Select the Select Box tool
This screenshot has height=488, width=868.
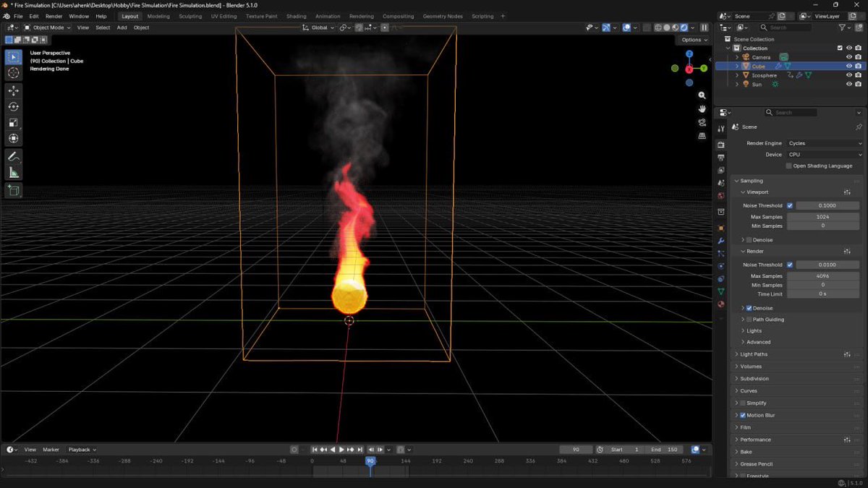tap(14, 56)
